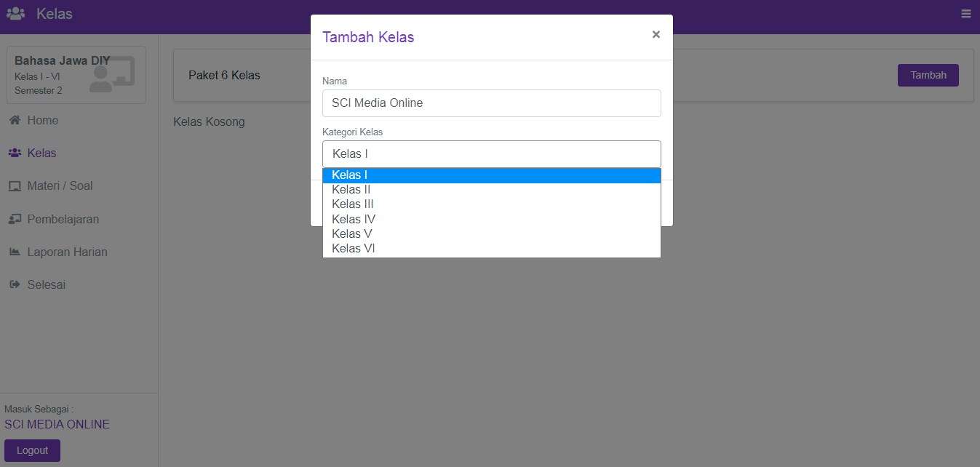
Task: Click the Selesai sign-out icon
Action: tap(15, 285)
